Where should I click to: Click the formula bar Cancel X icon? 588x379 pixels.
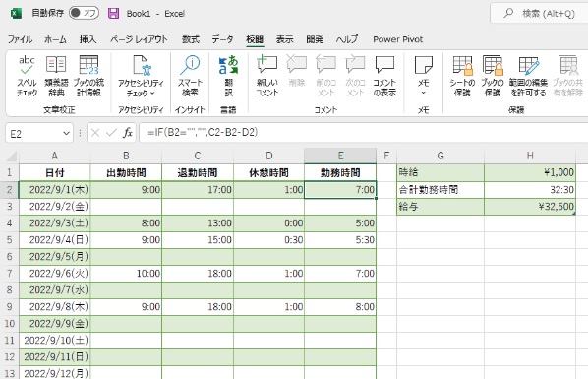click(x=95, y=133)
